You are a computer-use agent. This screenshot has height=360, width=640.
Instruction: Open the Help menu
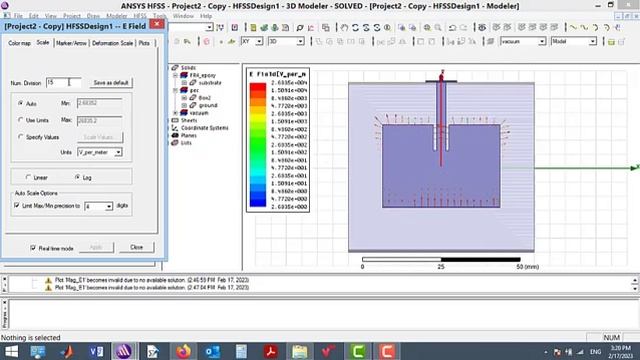tap(206, 16)
